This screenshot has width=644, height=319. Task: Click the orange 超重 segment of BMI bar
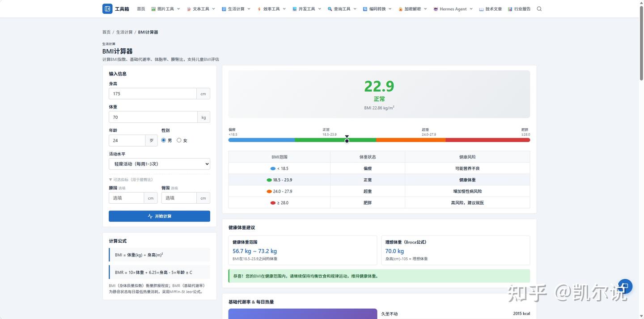point(411,140)
